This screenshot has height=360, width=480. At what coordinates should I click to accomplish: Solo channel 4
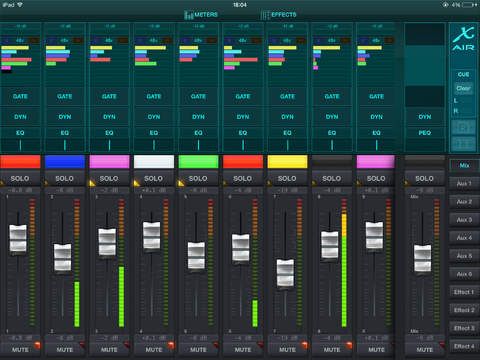tap(154, 179)
